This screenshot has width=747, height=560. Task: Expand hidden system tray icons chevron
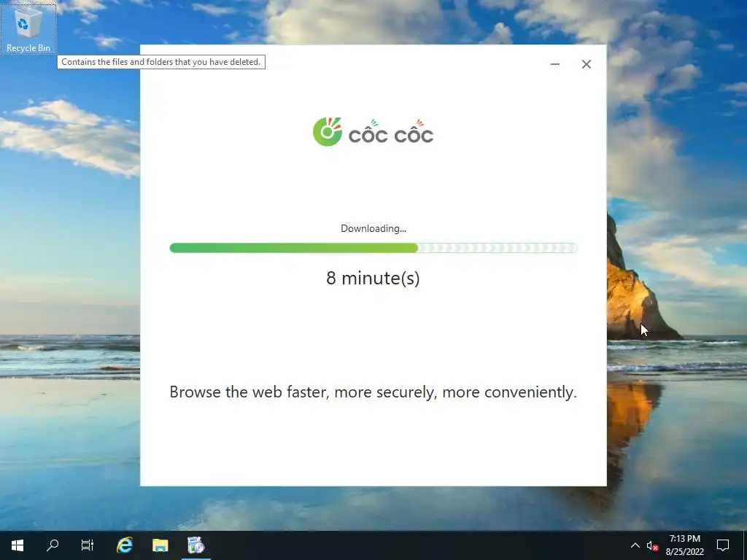tap(635, 545)
